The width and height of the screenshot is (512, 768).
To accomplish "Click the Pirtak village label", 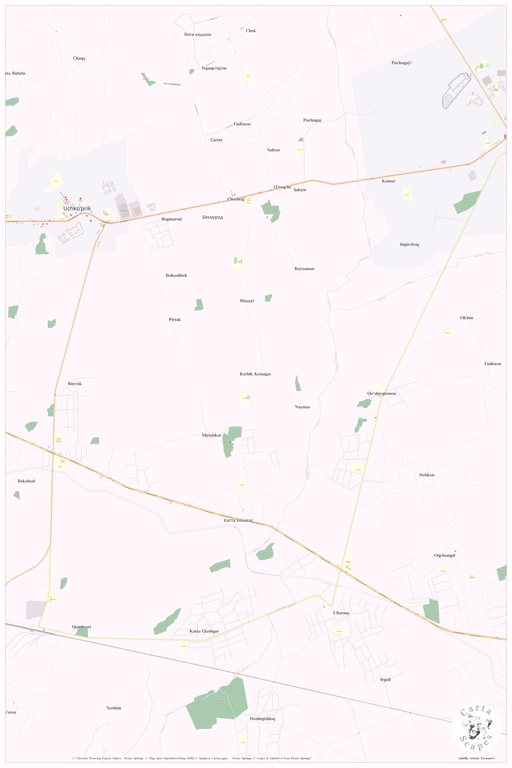I will [x=174, y=319].
